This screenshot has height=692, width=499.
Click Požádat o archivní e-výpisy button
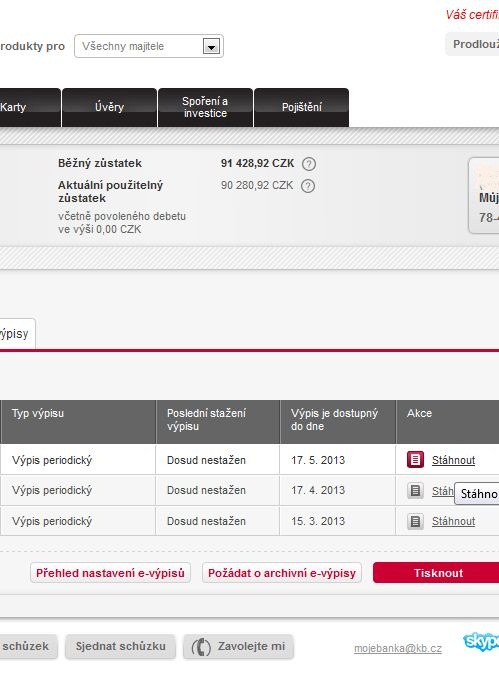pyautogui.click(x=282, y=573)
